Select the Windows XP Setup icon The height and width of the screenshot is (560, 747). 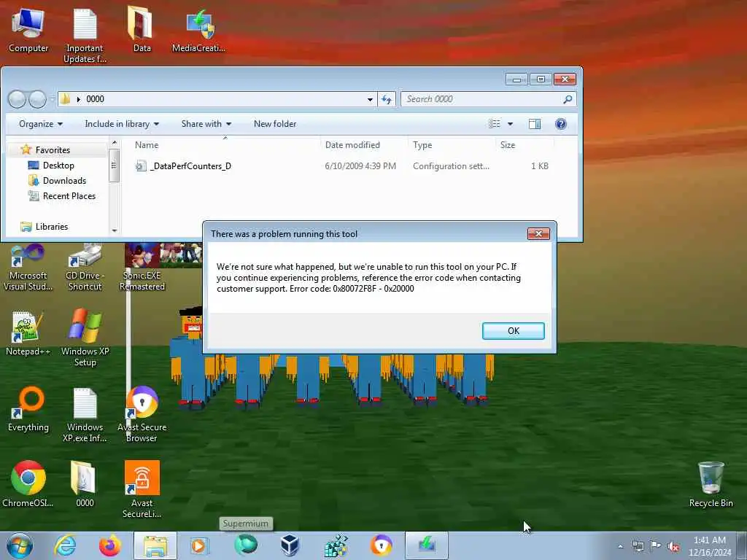coord(85,338)
